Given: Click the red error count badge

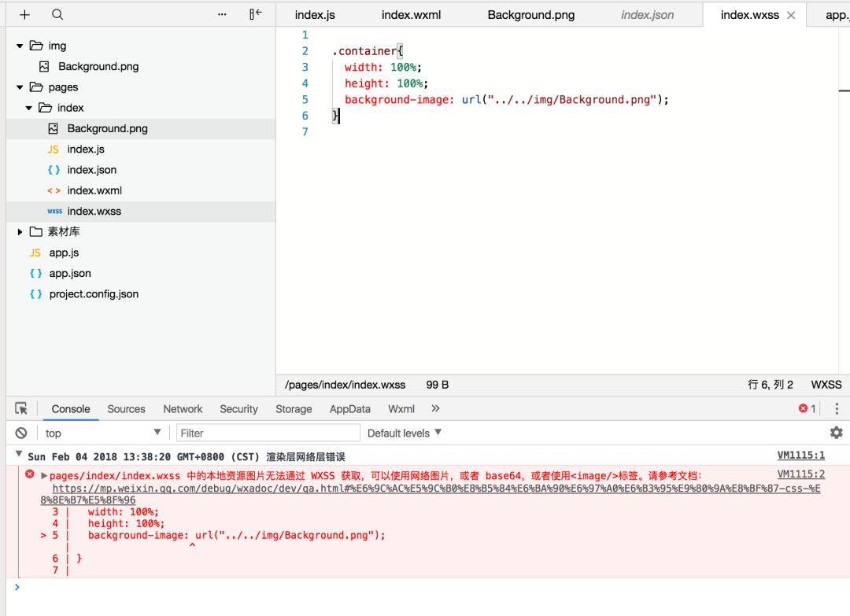Looking at the screenshot, I should 807,408.
